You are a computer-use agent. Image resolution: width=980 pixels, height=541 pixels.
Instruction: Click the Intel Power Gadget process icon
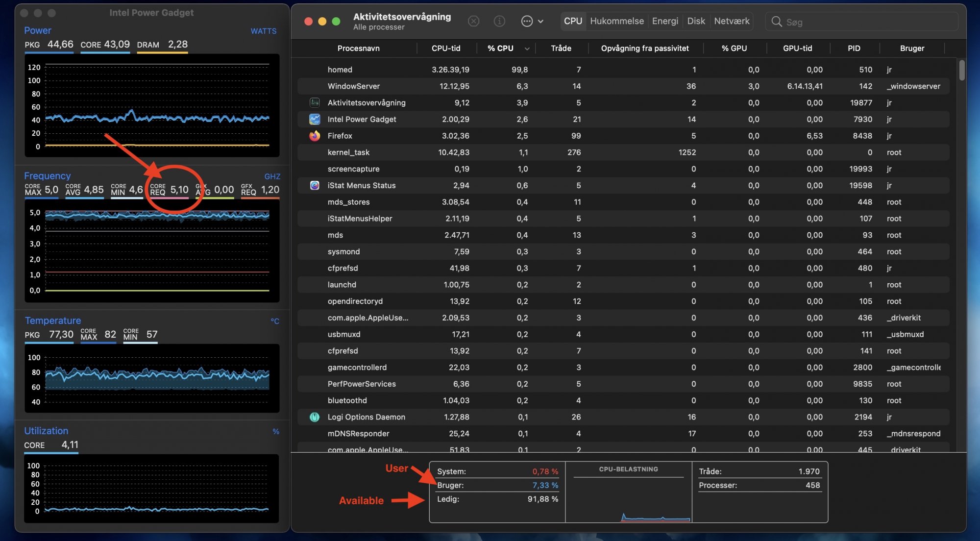tap(315, 119)
